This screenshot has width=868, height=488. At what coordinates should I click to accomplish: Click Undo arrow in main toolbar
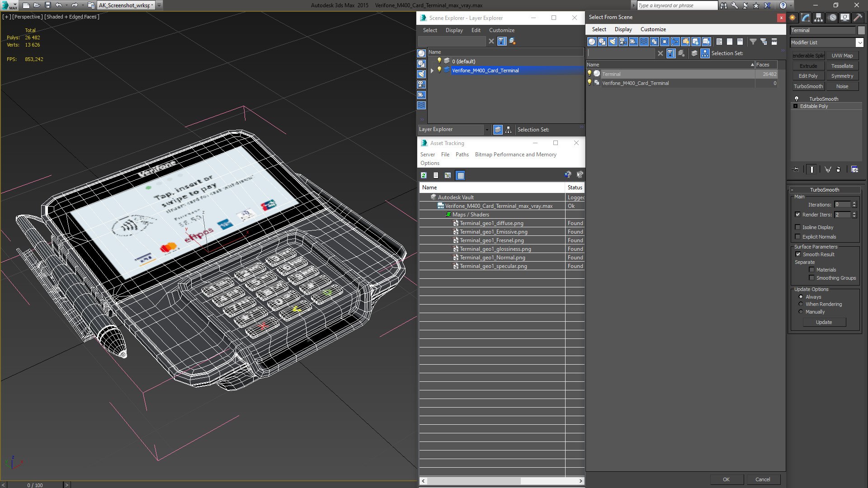tap(59, 5)
